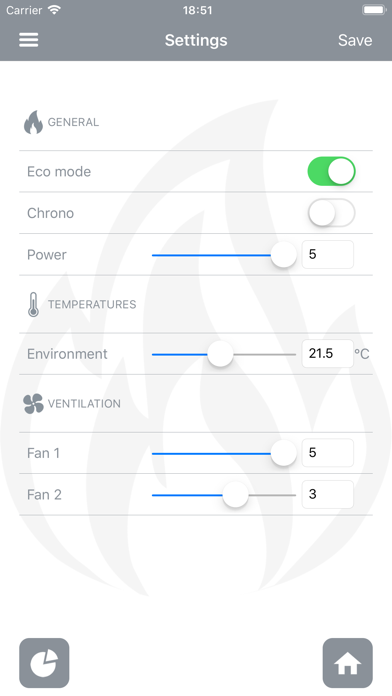
Task: Focus the Power value field
Action: pyautogui.click(x=328, y=254)
